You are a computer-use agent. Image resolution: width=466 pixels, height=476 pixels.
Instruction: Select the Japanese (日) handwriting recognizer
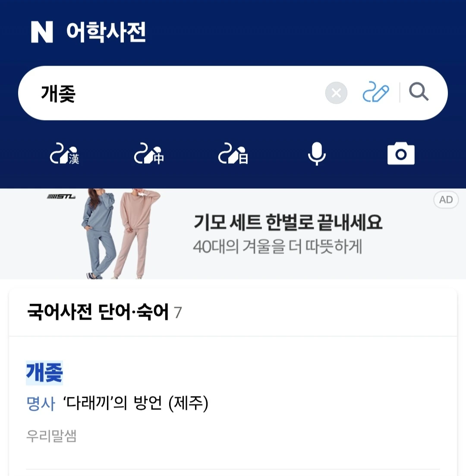coord(233,154)
